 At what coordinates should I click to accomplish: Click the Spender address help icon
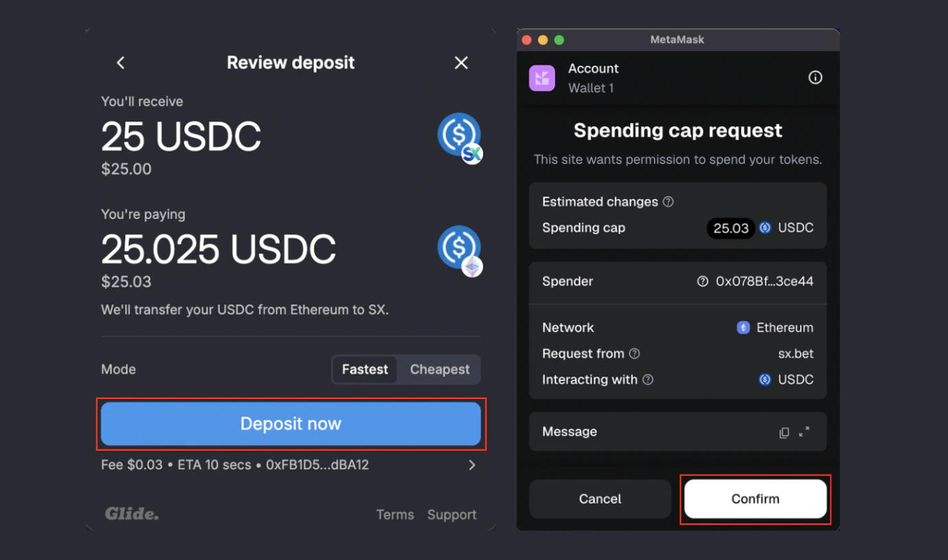(x=702, y=281)
